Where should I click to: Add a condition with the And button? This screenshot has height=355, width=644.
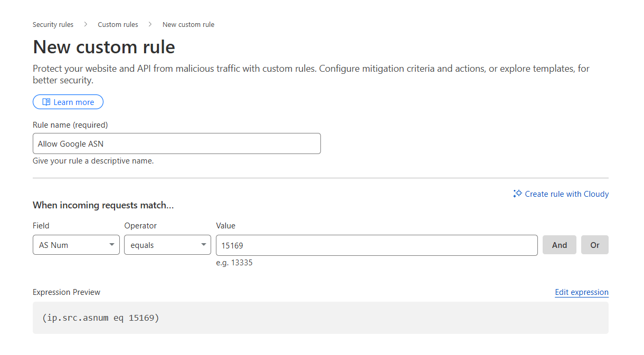[x=559, y=245]
